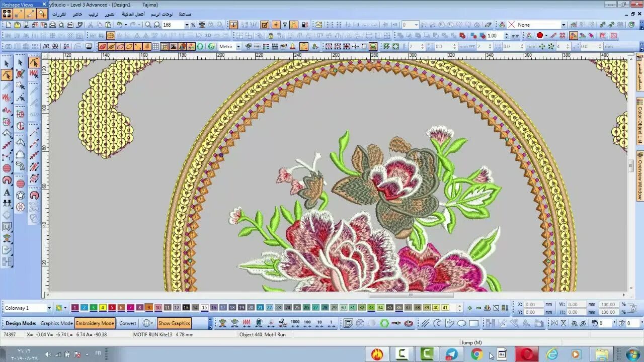Image resolution: width=644 pixels, height=362 pixels.
Task: Click the X position input field
Action: (534, 304)
